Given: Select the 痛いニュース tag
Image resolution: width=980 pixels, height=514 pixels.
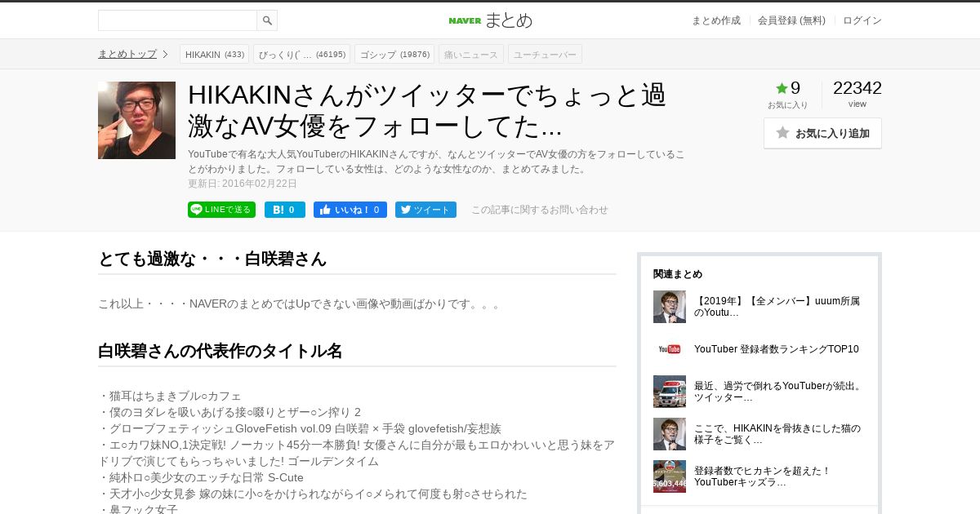Looking at the screenshot, I should point(471,55).
